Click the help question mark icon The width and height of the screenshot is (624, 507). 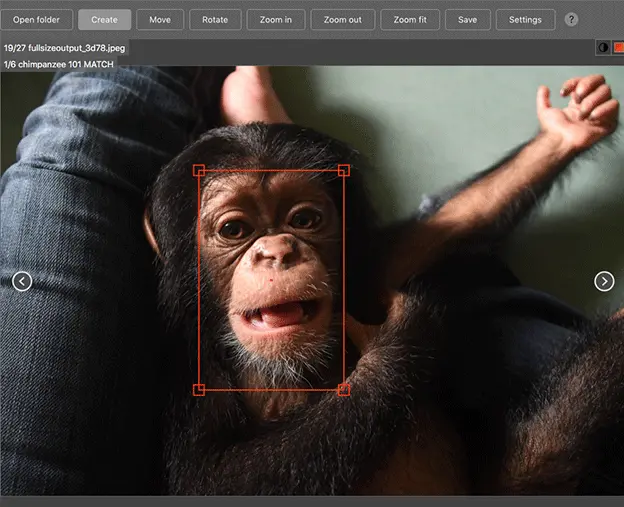coord(571,20)
